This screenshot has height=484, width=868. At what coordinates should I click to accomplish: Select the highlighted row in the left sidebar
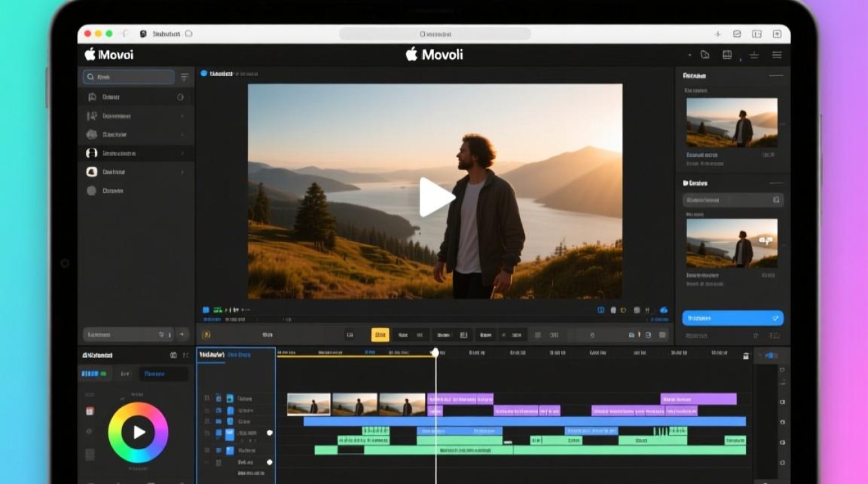[x=136, y=154]
